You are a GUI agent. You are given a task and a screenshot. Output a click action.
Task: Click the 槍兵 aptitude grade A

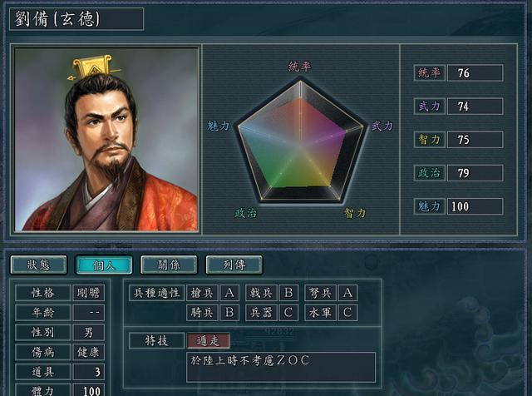(229, 293)
